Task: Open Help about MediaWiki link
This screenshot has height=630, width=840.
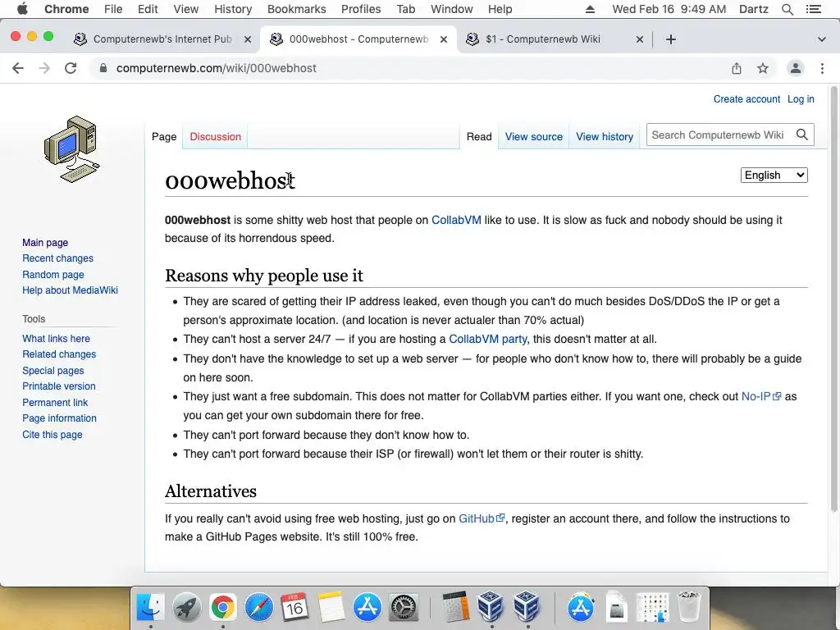Action: 71,290
